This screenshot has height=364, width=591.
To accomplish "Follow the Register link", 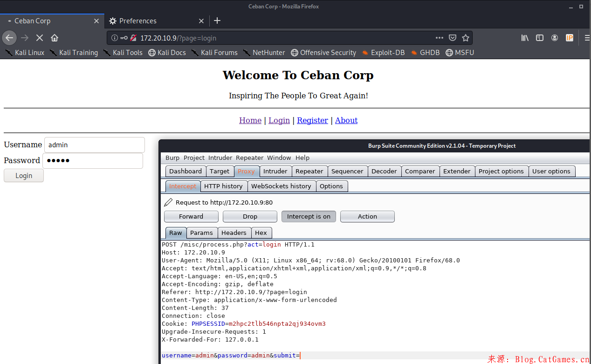I will pos(312,120).
